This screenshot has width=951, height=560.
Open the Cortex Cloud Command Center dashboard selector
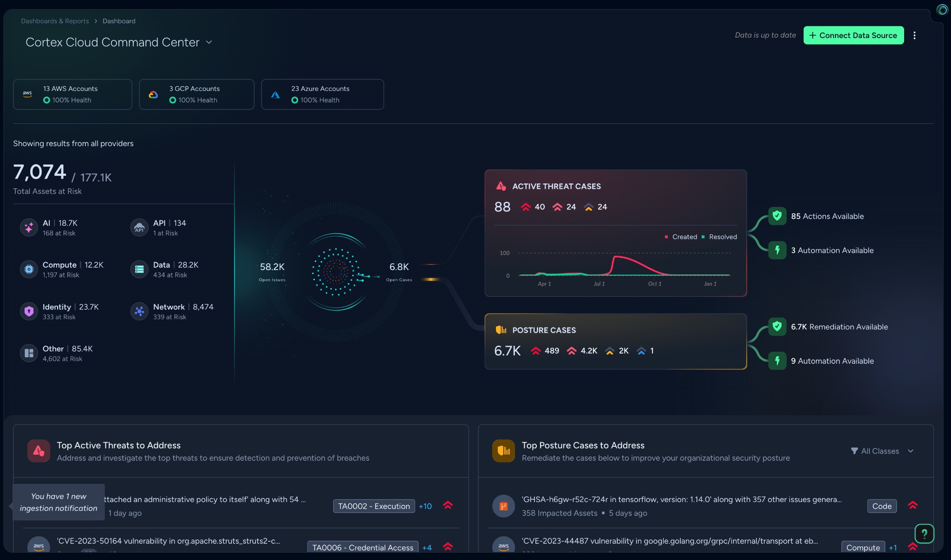point(209,42)
